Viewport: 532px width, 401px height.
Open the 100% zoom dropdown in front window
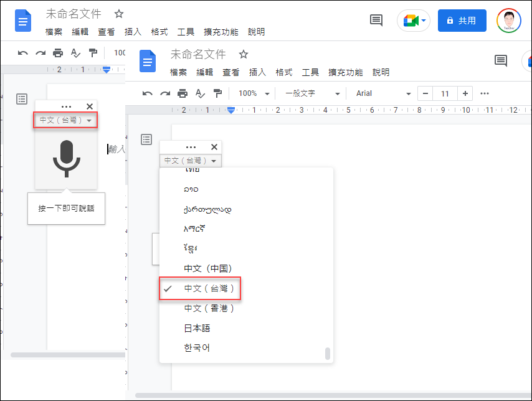pos(254,93)
